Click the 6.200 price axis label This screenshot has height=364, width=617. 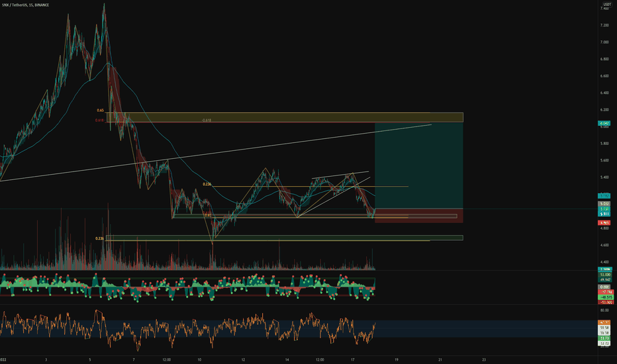(x=604, y=110)
